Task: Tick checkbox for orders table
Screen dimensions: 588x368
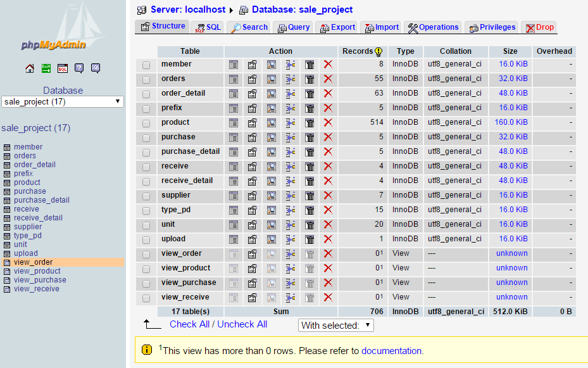Action: click(x=146, y=80)
